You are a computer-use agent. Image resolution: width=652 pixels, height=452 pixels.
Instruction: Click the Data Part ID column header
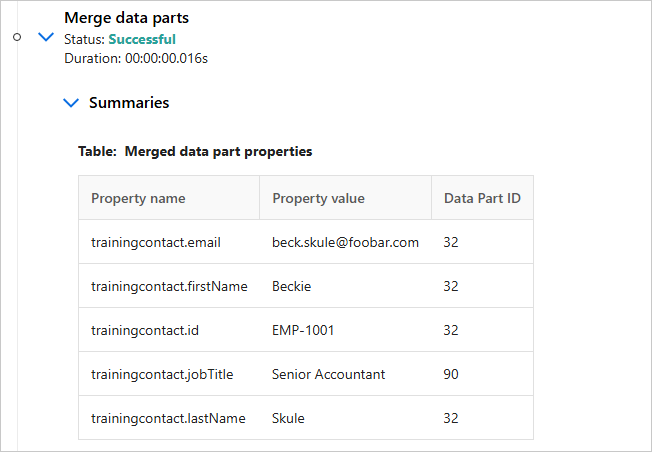tap(482, 198)
